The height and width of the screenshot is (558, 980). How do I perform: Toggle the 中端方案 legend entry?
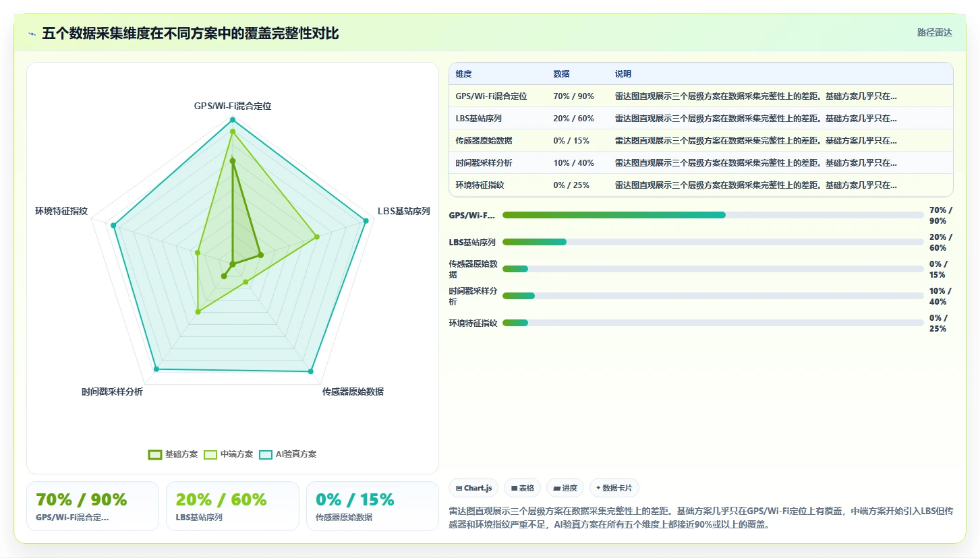click(229, 454)
